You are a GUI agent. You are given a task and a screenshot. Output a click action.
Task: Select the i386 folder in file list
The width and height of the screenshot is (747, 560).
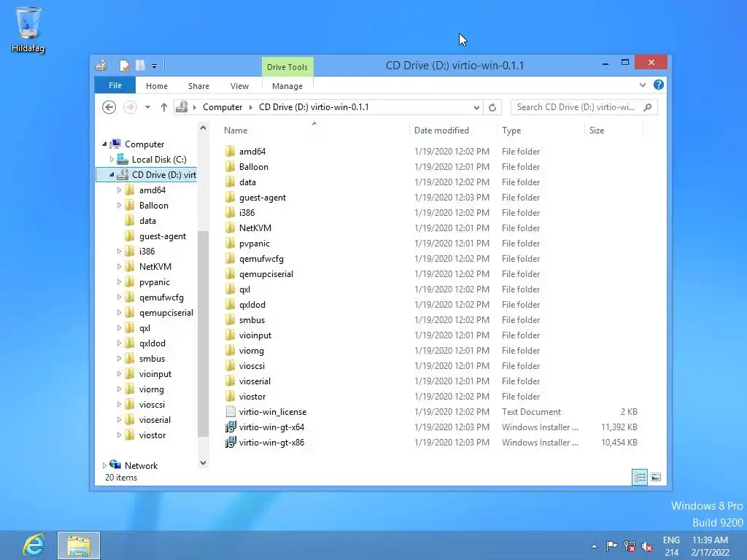[247, 212]
